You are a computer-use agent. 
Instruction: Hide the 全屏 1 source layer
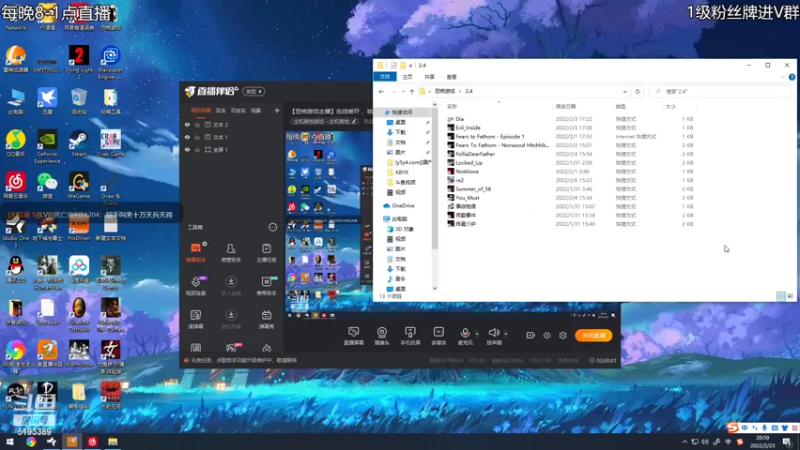pyautogui.click(x=187, y=149)
